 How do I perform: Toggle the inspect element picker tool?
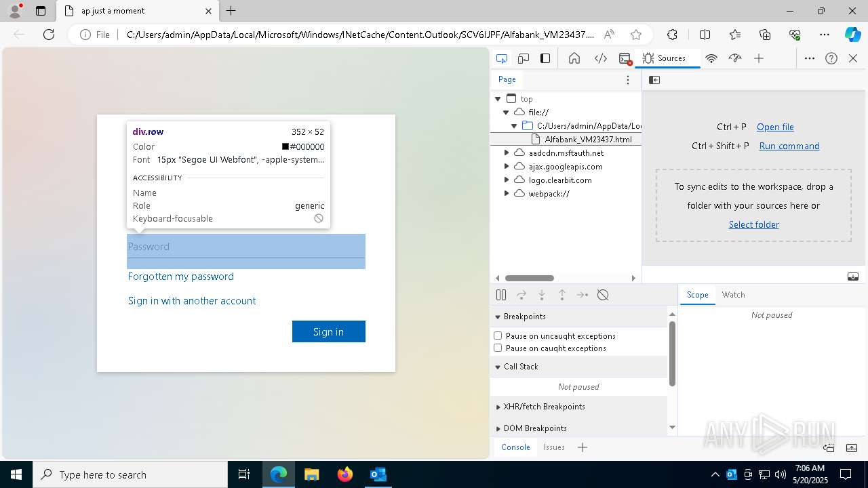502,58
